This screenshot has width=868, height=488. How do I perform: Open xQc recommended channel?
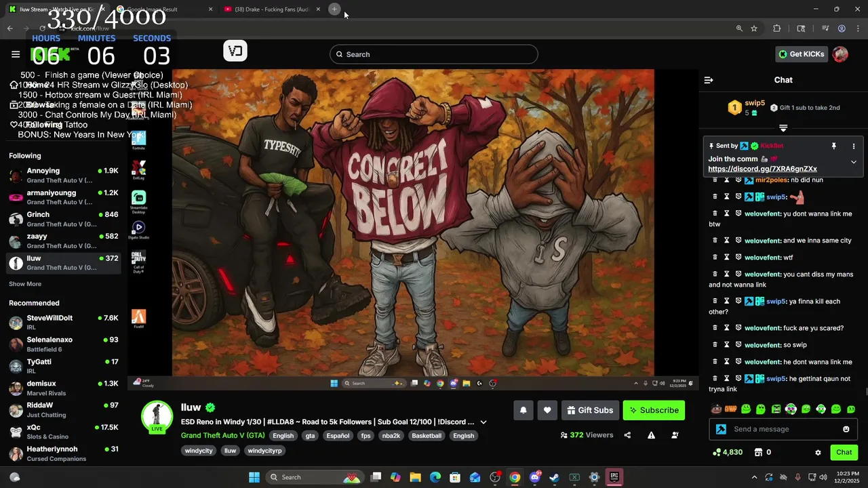[64, 432]
